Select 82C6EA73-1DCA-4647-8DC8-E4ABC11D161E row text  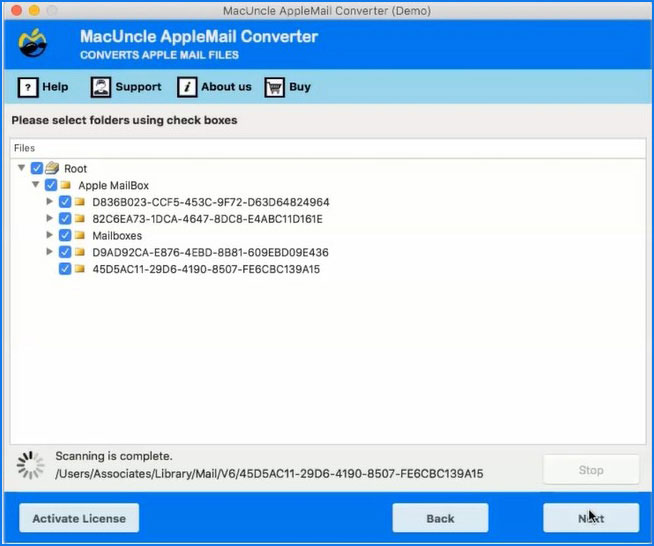[207, 219]
